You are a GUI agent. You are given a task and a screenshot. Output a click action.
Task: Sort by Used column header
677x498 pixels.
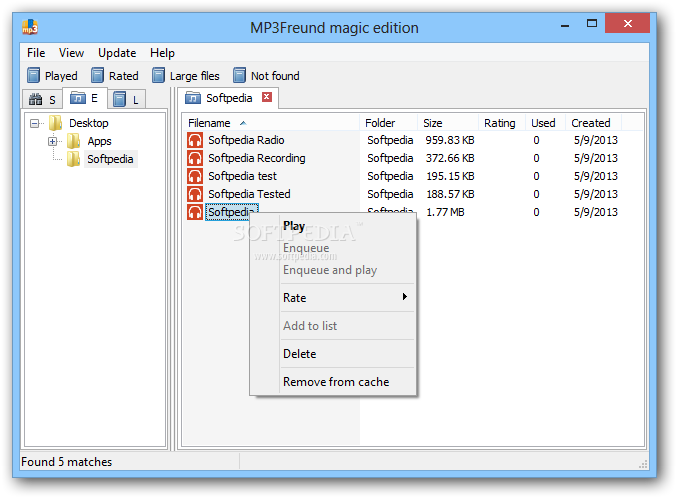tap(546, 123)
